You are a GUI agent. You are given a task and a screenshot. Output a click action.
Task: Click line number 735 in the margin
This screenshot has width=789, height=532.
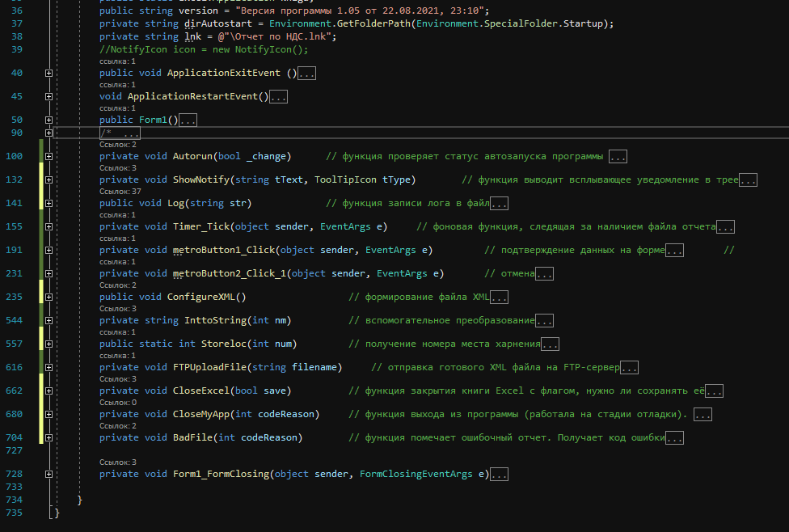click(x=14, y=513)
